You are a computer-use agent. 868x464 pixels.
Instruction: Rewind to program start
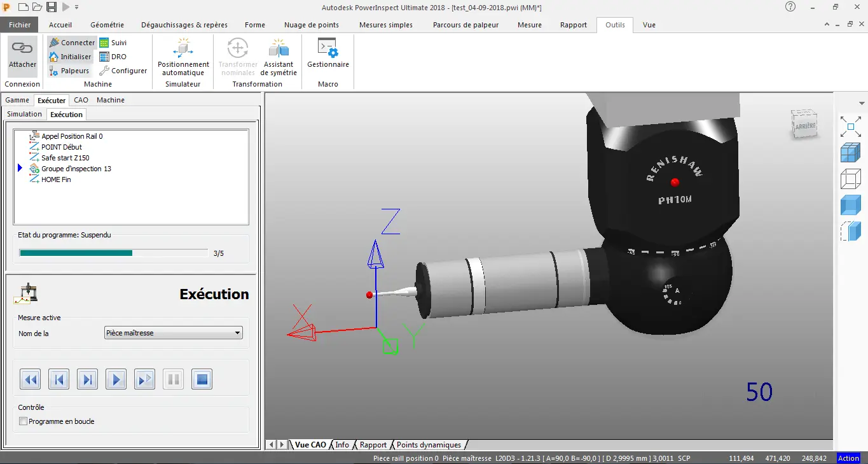tap(31, 380)
